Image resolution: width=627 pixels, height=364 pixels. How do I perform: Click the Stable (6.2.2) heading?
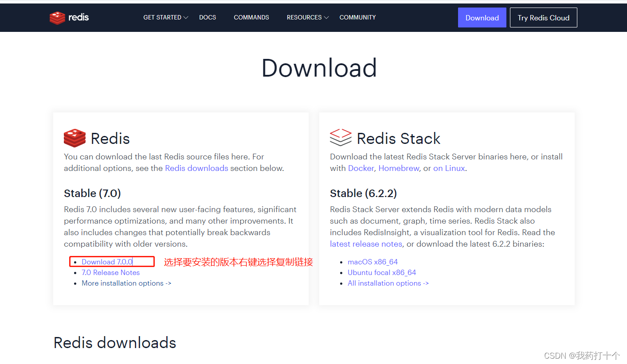pos(363,194)
